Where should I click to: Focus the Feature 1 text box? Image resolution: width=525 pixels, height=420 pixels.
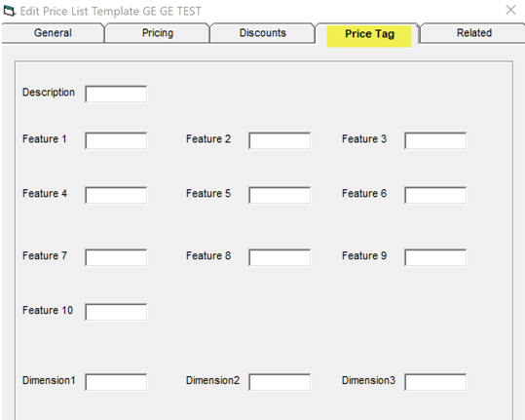(x=116, y=140)
